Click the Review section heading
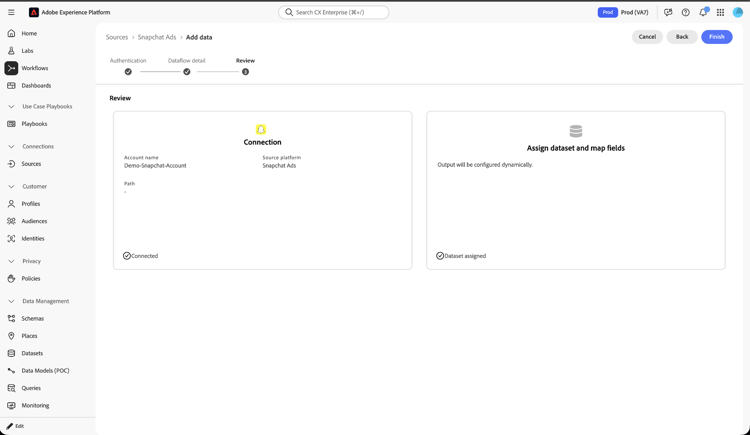The width and height of the screenshot is (750, 435). coord(120,98)
